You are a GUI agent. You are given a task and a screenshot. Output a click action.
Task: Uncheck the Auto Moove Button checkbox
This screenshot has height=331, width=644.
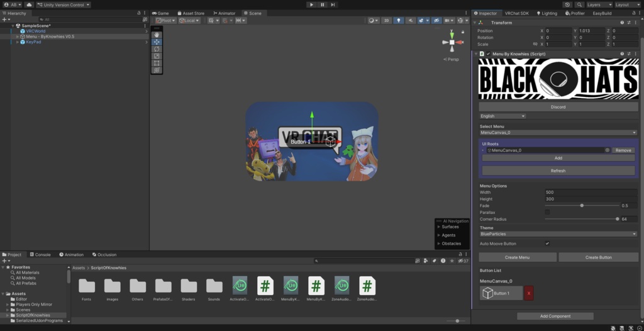click(x=547, y=244)
